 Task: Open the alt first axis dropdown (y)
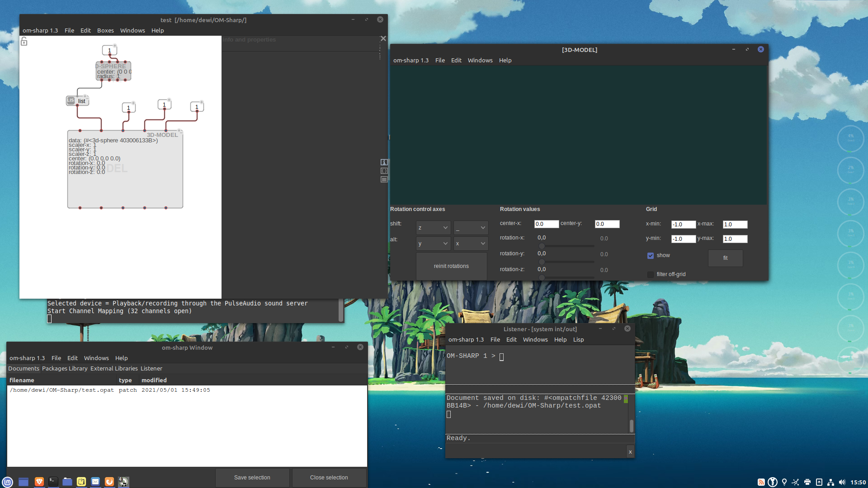pos(433,244)
